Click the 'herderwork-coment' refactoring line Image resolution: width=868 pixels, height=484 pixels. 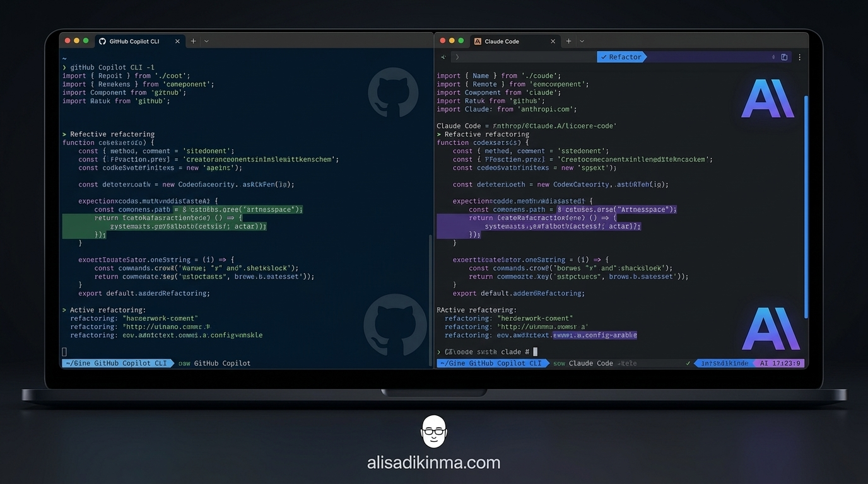tap(508, 318)
